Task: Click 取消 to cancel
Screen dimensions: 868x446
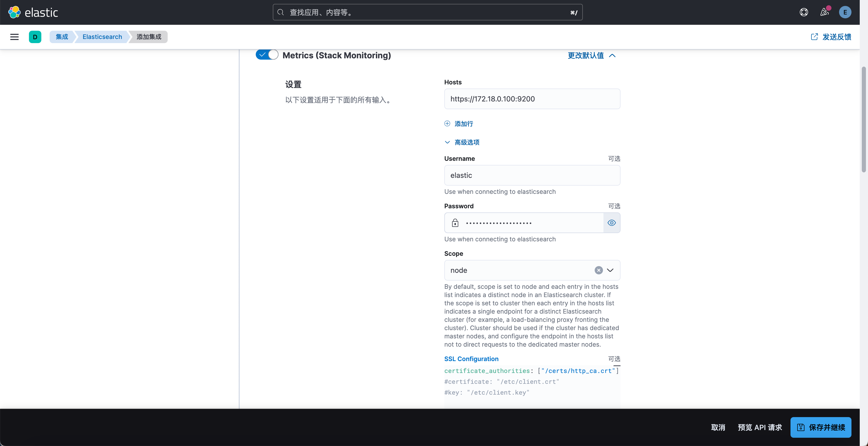Action: (x=718, y=427)
